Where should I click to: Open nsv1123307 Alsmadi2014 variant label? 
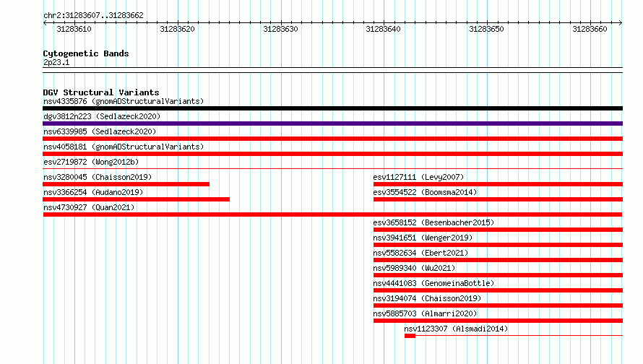[x=456, y=329]
